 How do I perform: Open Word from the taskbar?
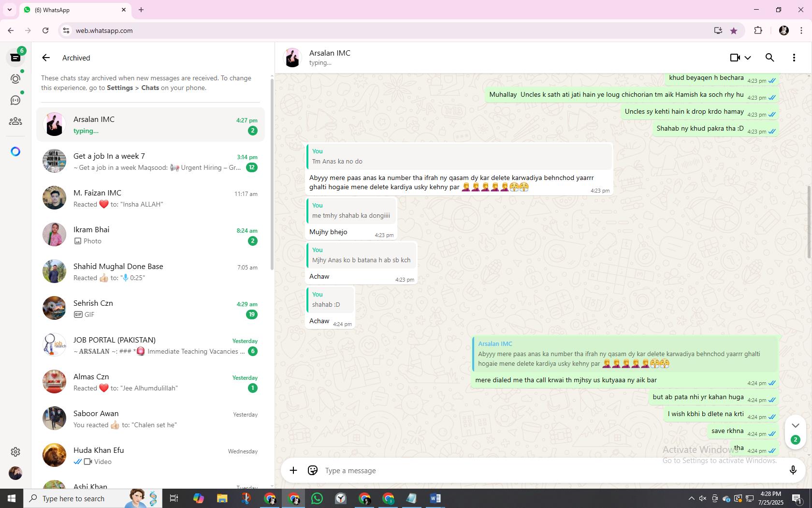click(x=435, y=498)
